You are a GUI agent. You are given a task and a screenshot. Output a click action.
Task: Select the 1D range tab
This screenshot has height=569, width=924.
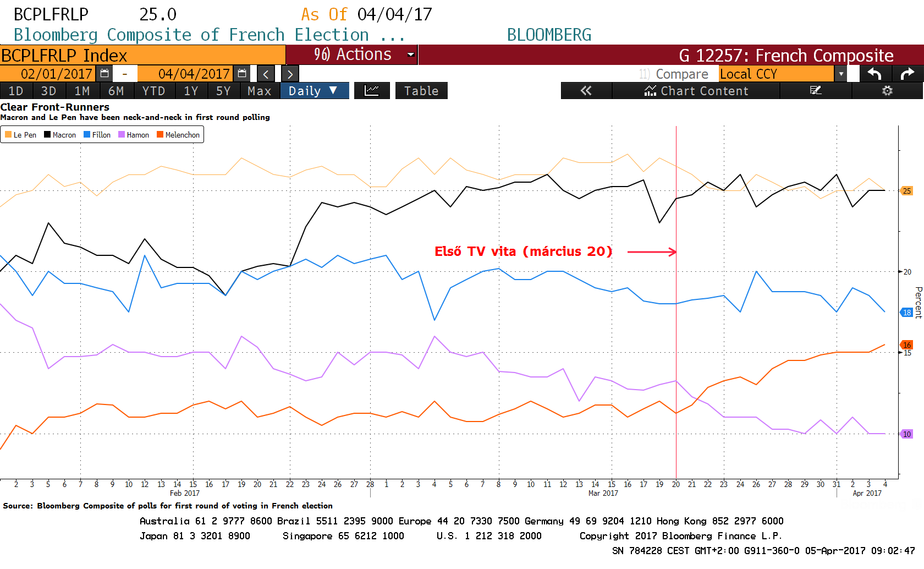16,91
